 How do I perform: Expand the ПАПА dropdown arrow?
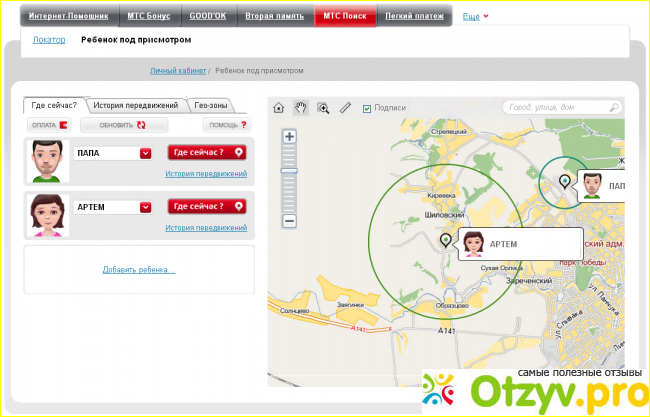click(146, 153)
